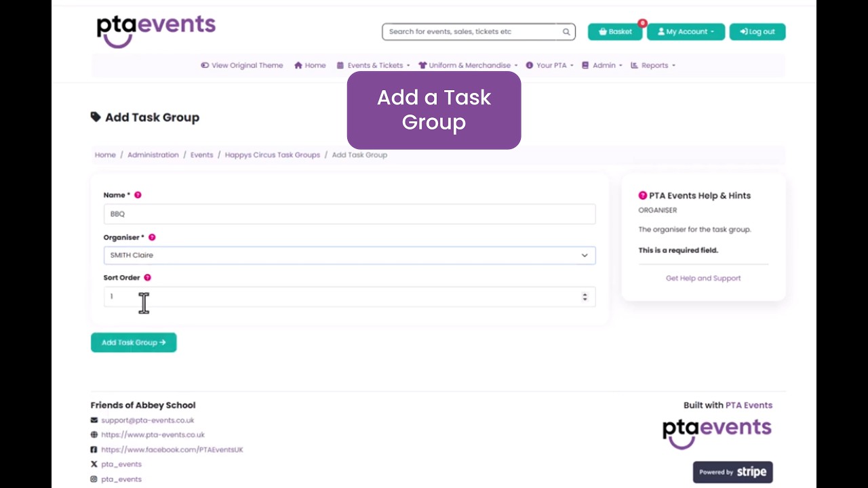
Task: Click the PTA Events logo at top
Action: tap(156, 31)
